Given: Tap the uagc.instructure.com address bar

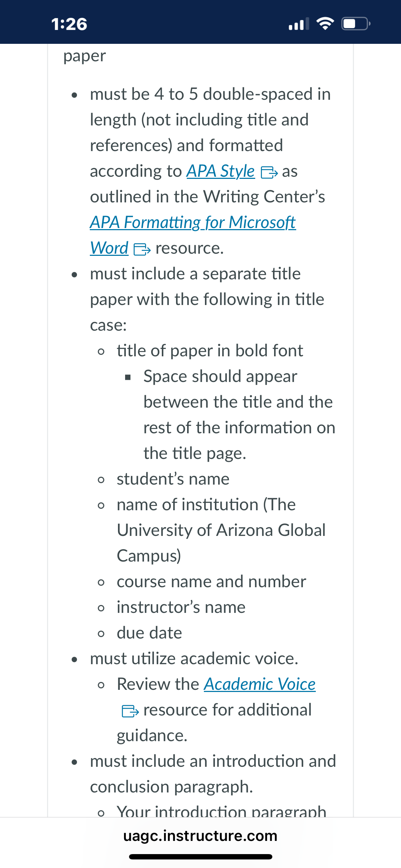Looking at the screenshot, I should coord(200,836).
